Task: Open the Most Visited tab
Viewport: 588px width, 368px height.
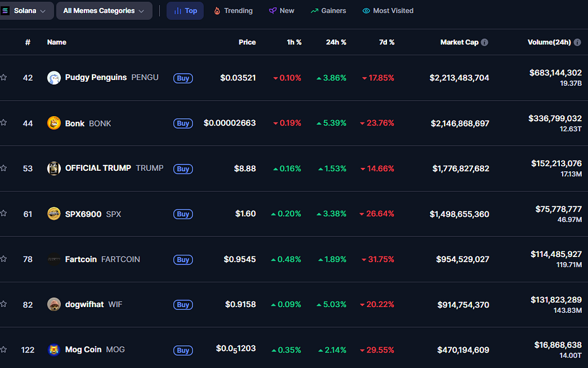Action: (x=388, y=10)
